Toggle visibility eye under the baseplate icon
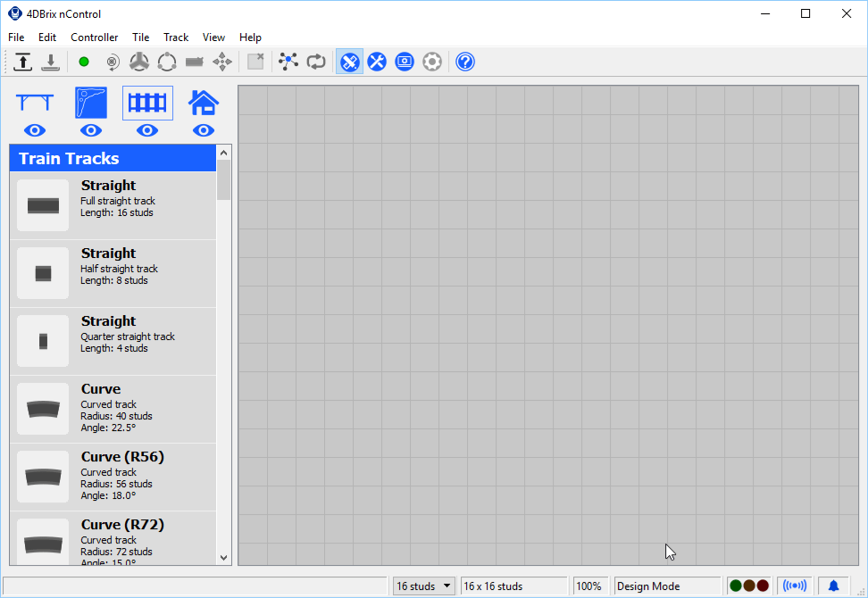 tap(91, 130)
